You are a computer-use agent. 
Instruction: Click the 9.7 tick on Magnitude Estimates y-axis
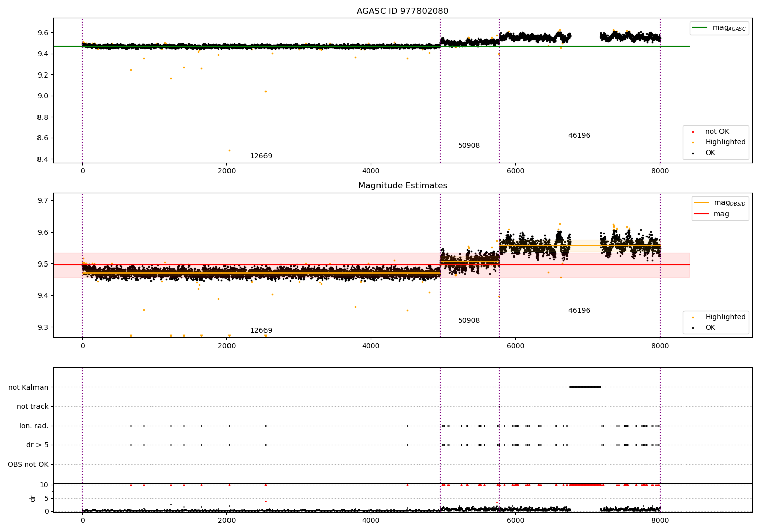[x=43, y=201]
